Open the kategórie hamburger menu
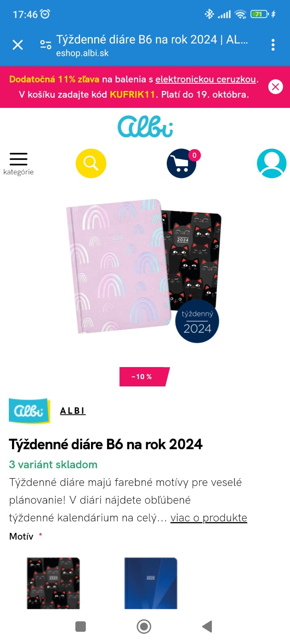 click(x=18, y=163)
